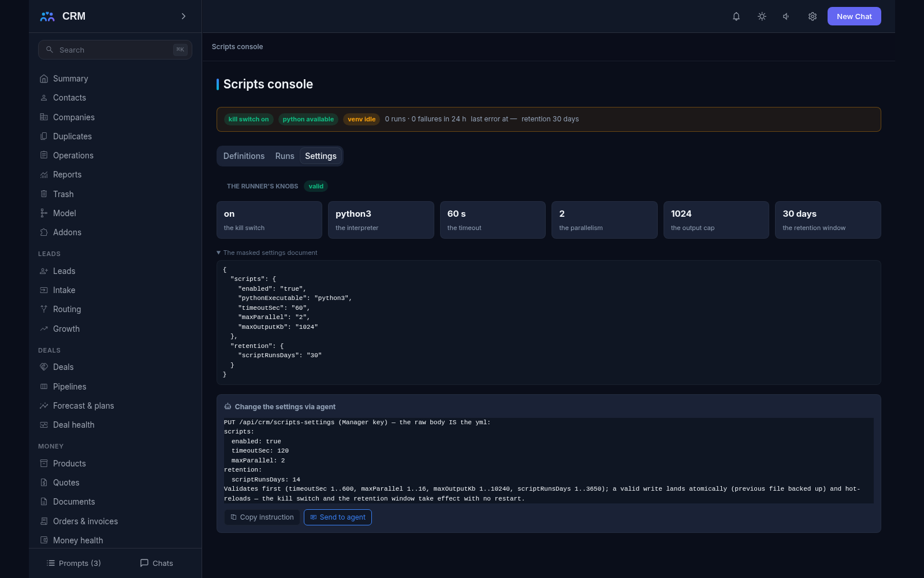Click Growth trend icon
The height and width of the screenshot is (578, 924).
pyautogui.click(x=44, y=329)
